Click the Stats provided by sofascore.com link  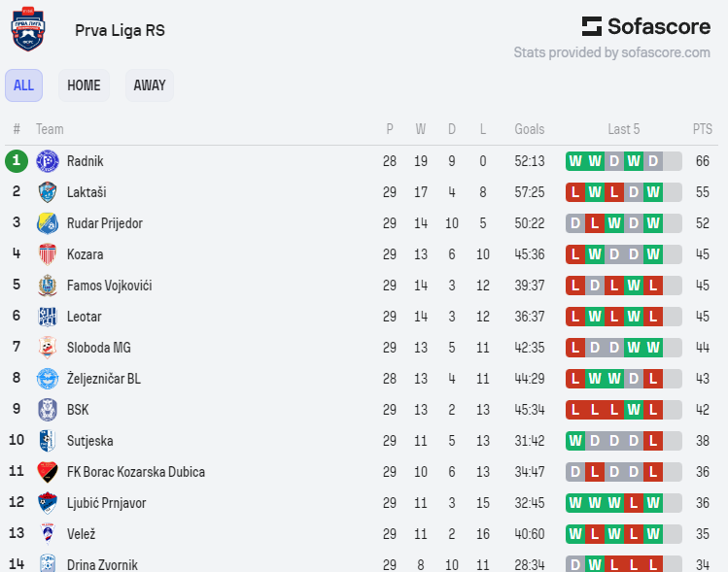tap(611, 52)
